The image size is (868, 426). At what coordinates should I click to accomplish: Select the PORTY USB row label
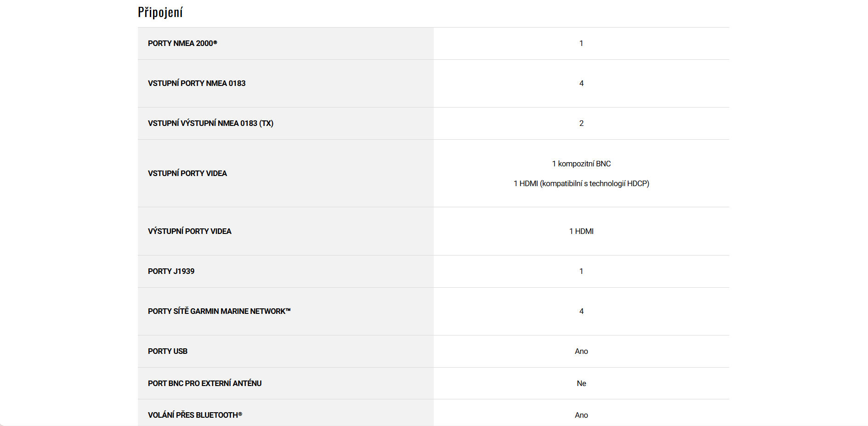point(168,351)
